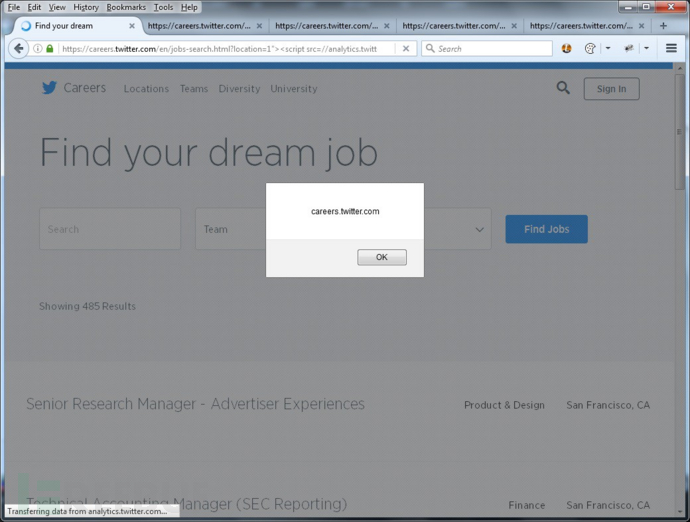Open the University nav link
Screen dimensions: 690x522
coord(294,88)
